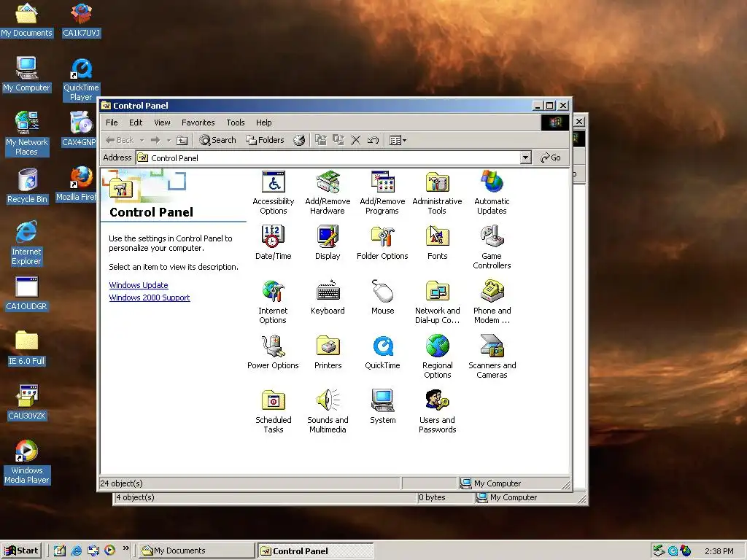Select IE 6.0 Full desktop folder

(27, 348)
